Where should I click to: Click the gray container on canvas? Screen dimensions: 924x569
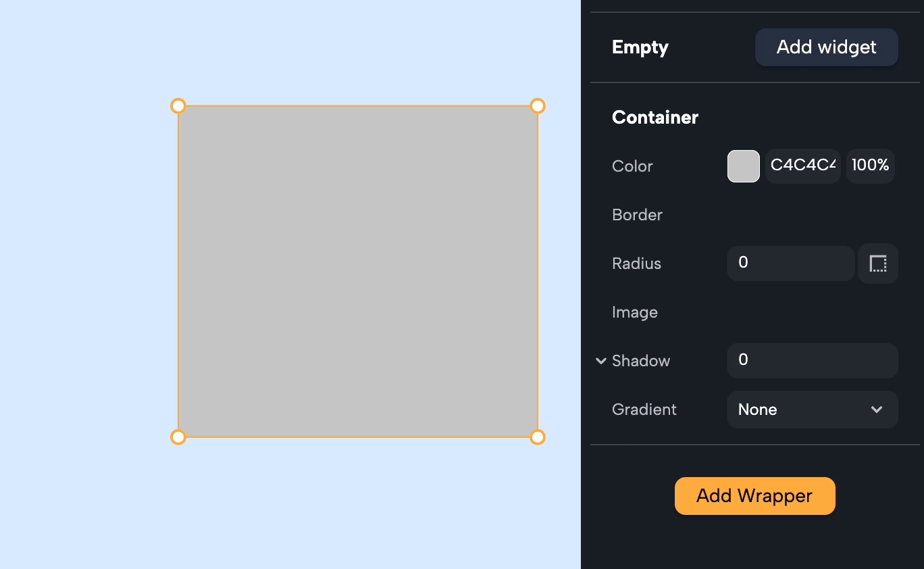click(358, 272)
